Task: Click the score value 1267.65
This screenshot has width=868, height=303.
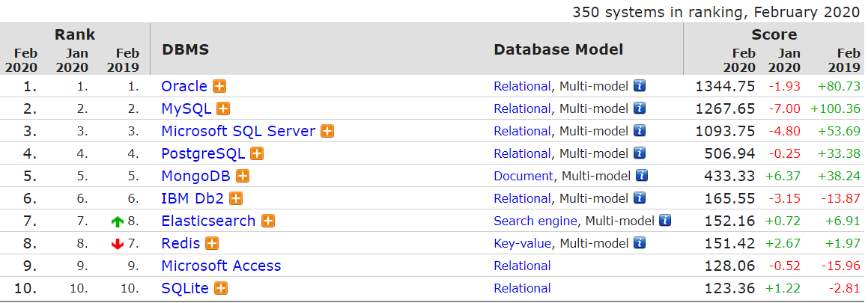Action: point(725,109)
